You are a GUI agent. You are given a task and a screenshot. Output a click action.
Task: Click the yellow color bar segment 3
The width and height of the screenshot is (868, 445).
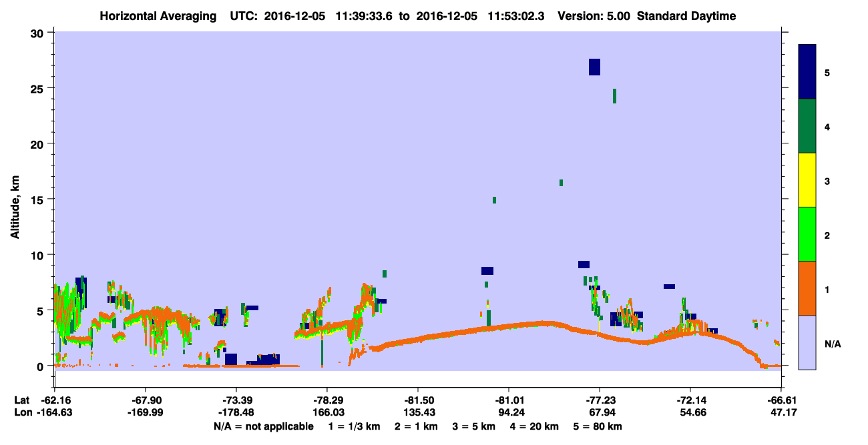tap(807, 180)
